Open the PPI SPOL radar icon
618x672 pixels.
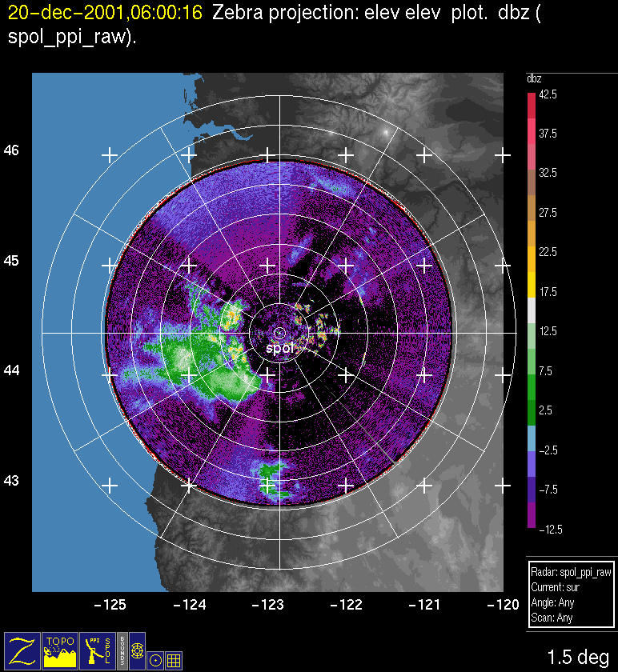click(x=97, y=650)
